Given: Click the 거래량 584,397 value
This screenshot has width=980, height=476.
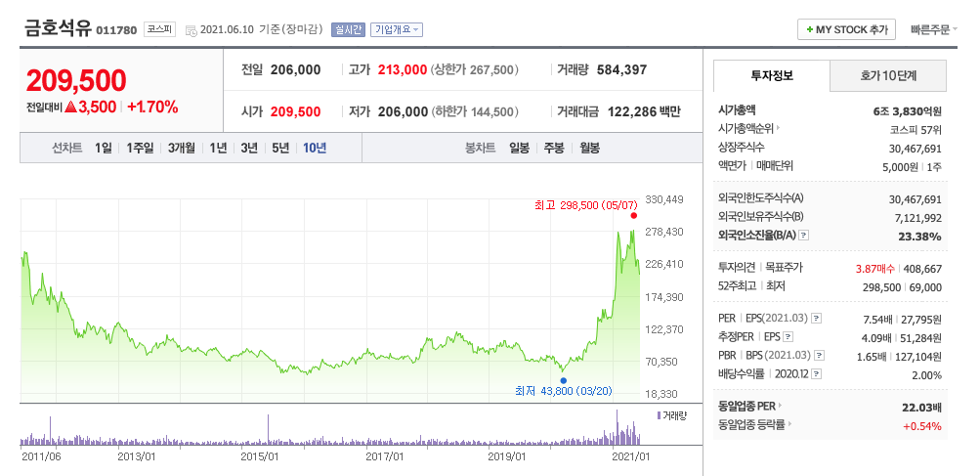Looking at the screenshot, I should [x=621, y=70].
